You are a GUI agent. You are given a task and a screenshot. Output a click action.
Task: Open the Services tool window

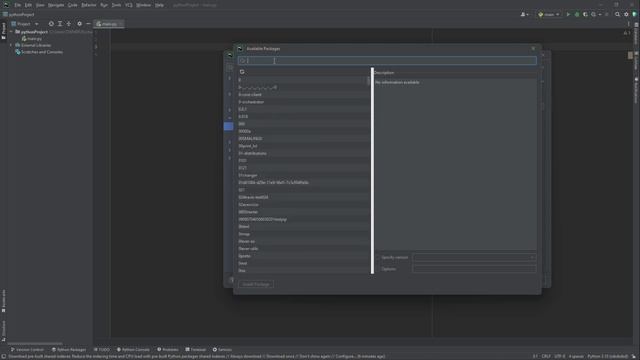[x=222, y=350]
